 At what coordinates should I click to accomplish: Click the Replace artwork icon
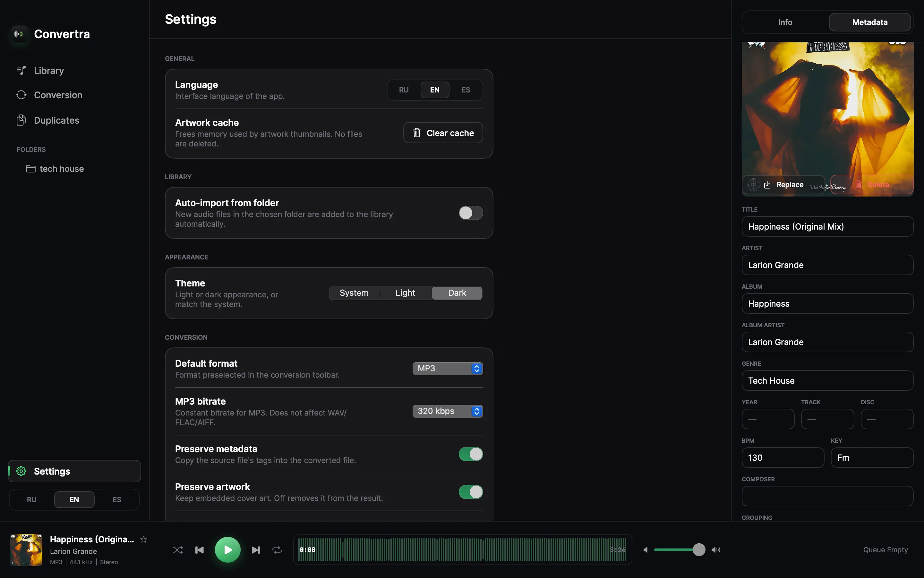767,185
